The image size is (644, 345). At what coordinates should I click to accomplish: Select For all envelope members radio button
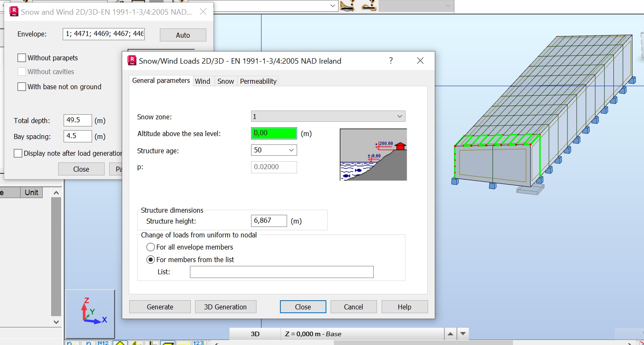tap(150, 247)
